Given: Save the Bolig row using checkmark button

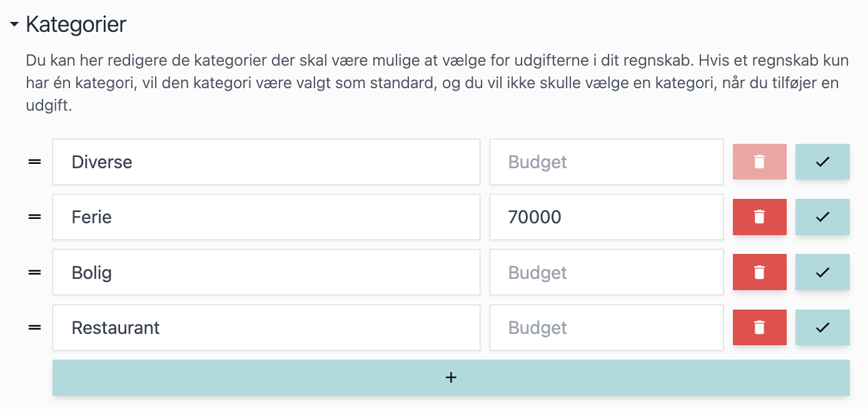Looking at the screenshot, I should point(822,272).
